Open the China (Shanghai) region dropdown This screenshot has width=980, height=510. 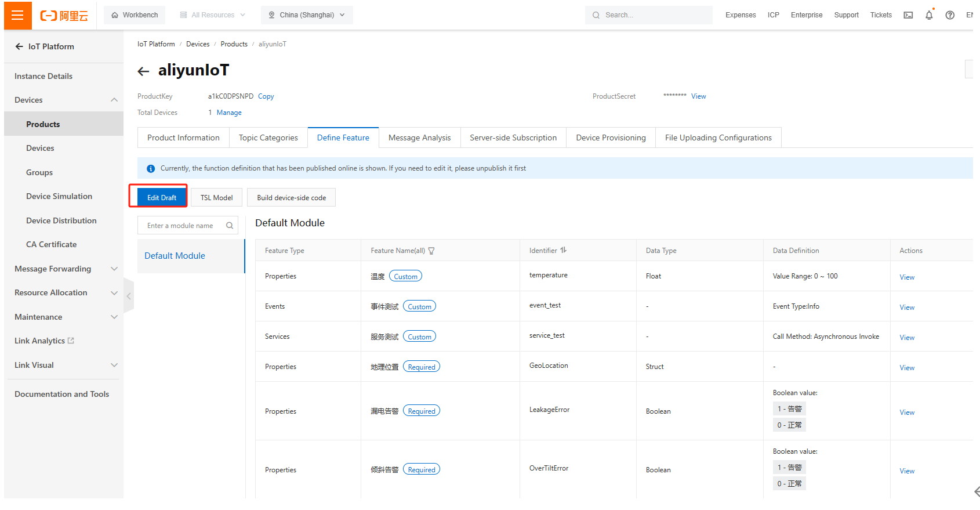click(x=307, y=15)
